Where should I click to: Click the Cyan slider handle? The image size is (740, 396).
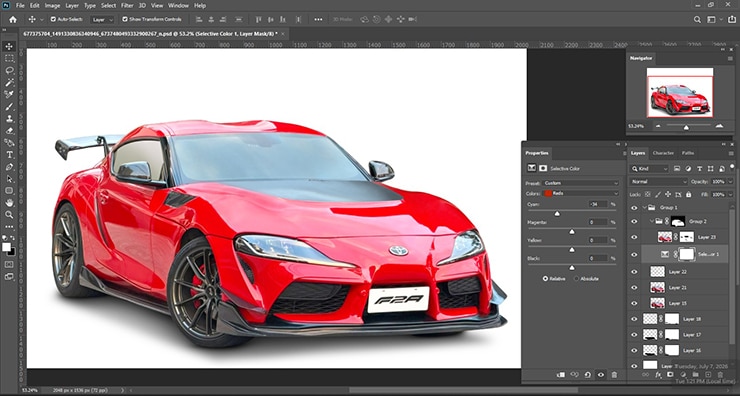[557, 214]
